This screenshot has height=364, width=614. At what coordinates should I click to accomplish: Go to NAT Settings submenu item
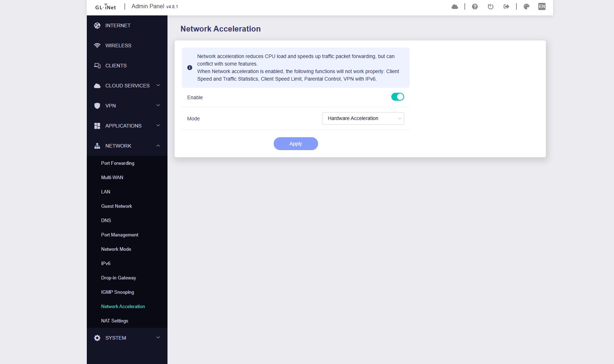[x=115, y=321]
